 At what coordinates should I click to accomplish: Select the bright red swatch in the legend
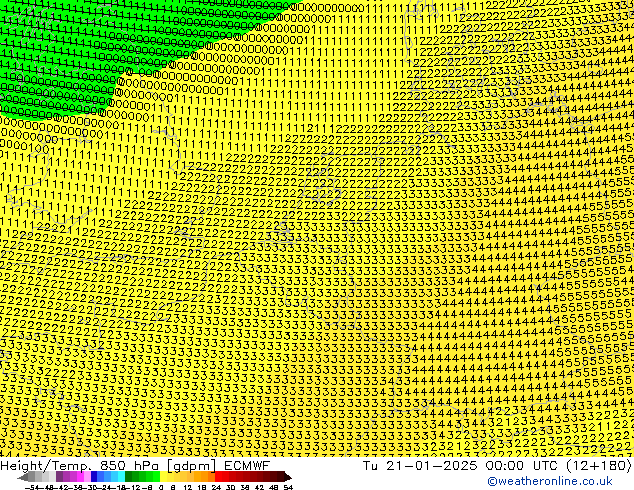tap(218, 477)
